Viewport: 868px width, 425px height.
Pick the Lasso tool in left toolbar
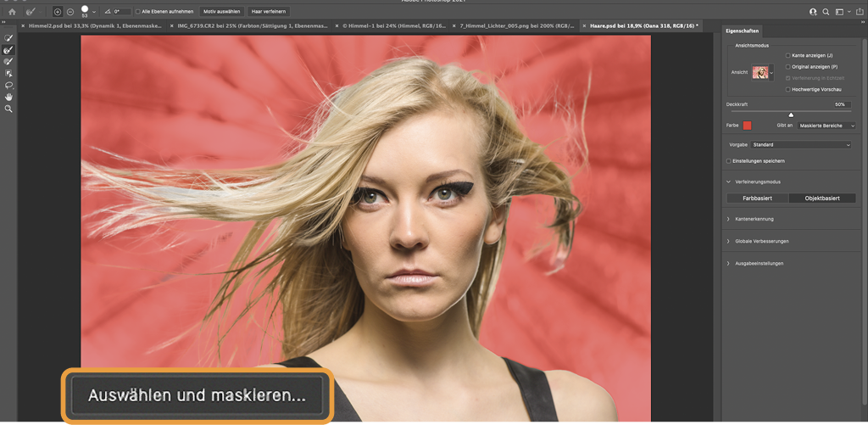8,86
